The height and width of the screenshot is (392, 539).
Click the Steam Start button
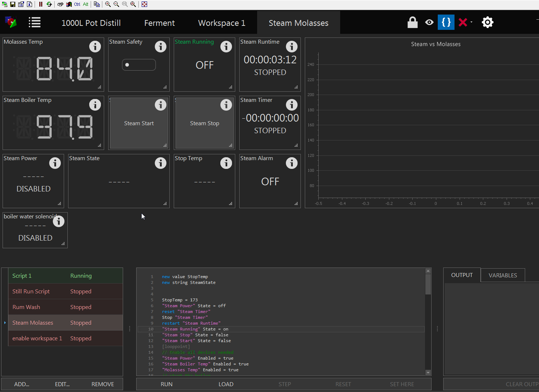(139, 123)
